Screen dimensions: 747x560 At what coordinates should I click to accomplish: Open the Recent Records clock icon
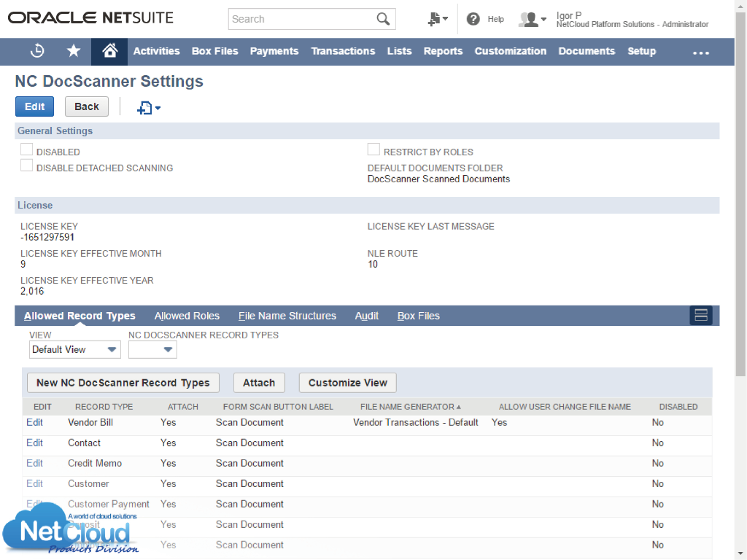click(x=37, y=51)
